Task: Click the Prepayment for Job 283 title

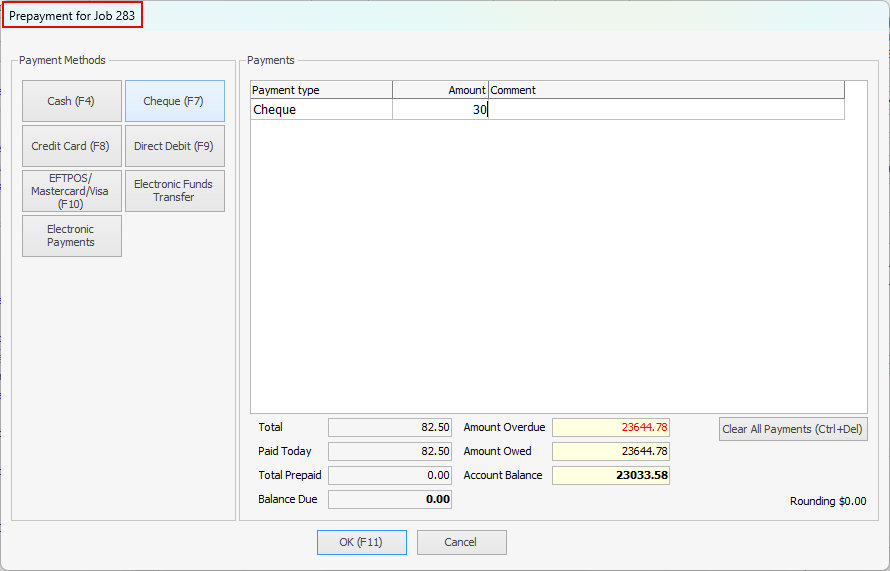Action: tap(72, 16)
